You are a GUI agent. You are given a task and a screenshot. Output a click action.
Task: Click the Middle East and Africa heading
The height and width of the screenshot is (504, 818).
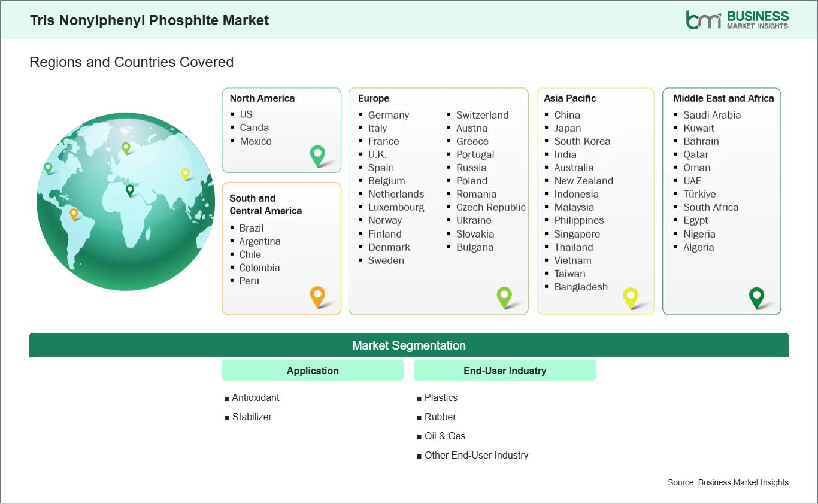pyautogui.click(x=723, y=98)
